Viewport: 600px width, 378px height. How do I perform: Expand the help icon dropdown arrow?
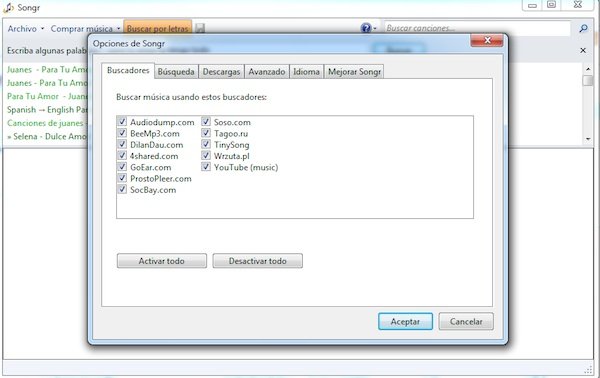click(x=375, y=28)
